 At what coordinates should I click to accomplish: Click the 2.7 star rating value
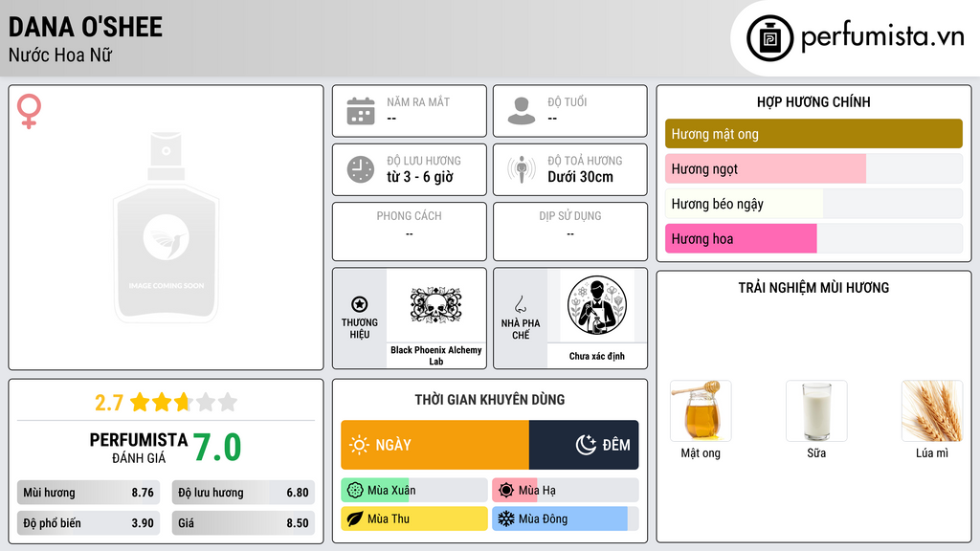(x=109, y=403)
